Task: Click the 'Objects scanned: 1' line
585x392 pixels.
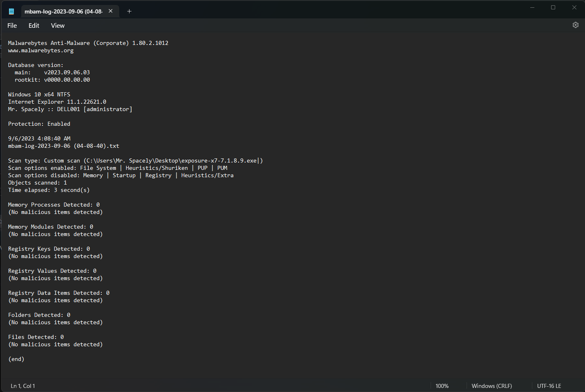Action: pos(38,183)
